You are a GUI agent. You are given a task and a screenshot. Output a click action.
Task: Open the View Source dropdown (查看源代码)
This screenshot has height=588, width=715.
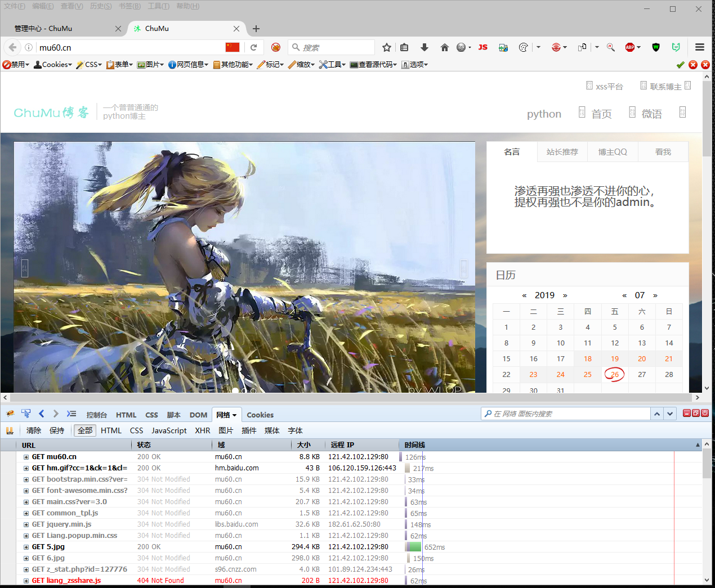click(374, 65)
